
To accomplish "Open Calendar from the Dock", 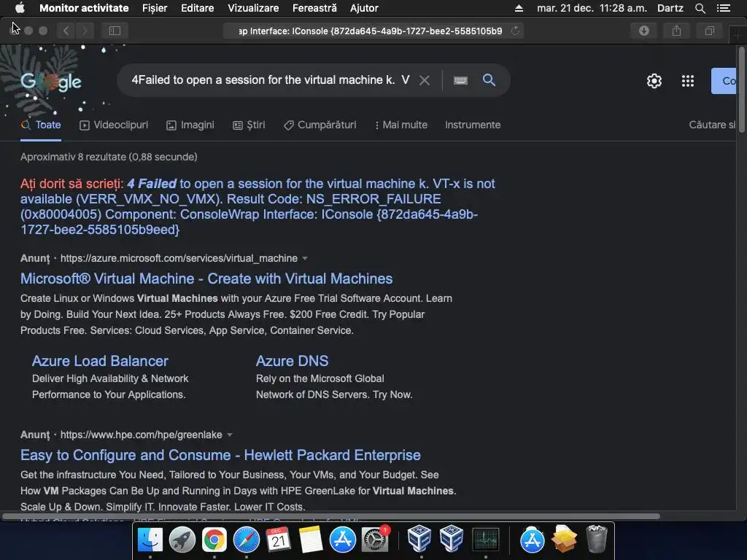I will point(278,540).
